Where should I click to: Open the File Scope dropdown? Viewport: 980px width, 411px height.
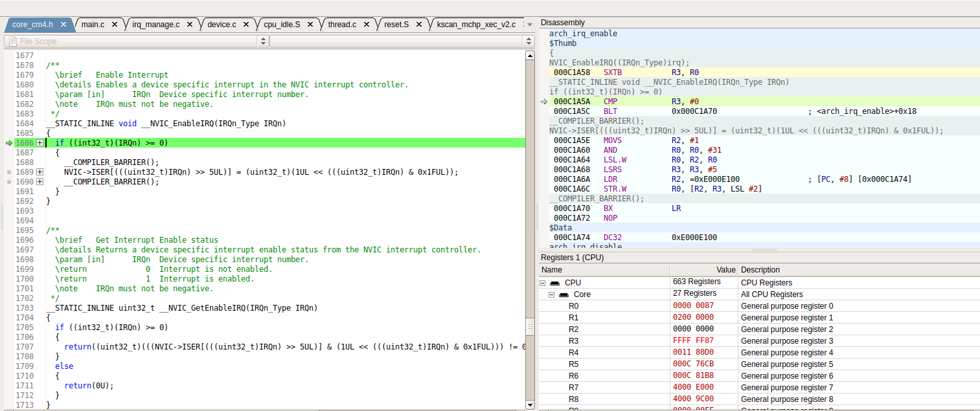pyautogui.click(x=263, y=41)
